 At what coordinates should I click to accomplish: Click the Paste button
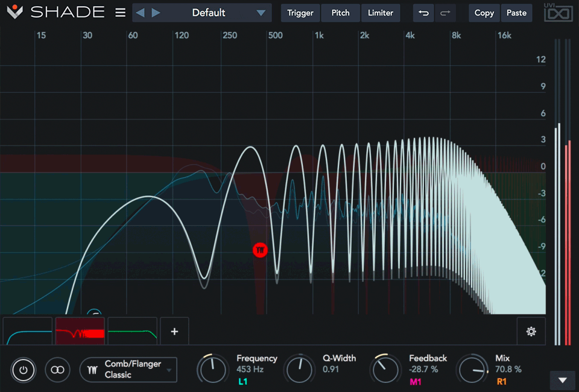pyautogui.click(x=516, y=13)
